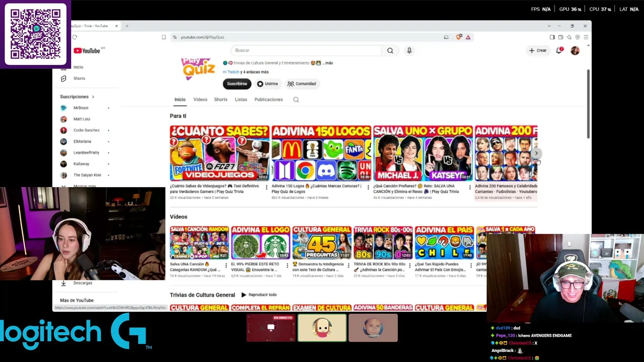Click the YouTube logo
Screen dimensions: 644x362
click(x=87, y=51)
